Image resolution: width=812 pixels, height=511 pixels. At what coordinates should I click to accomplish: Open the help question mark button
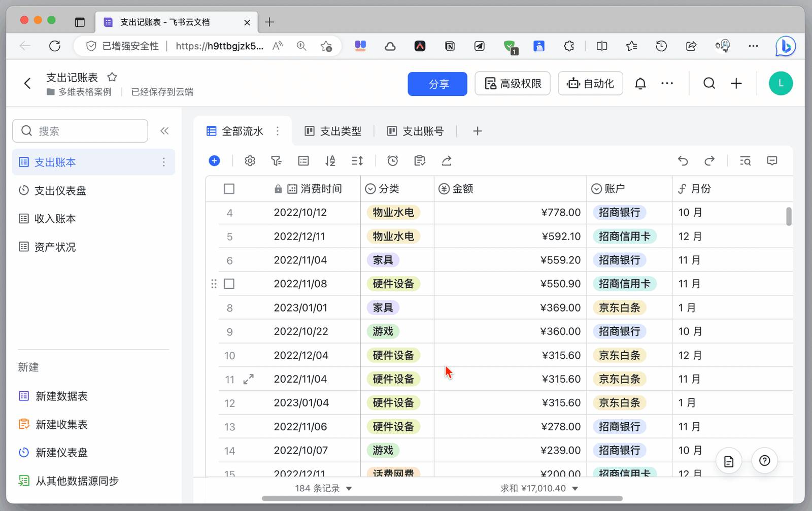[x=765, y=461]
